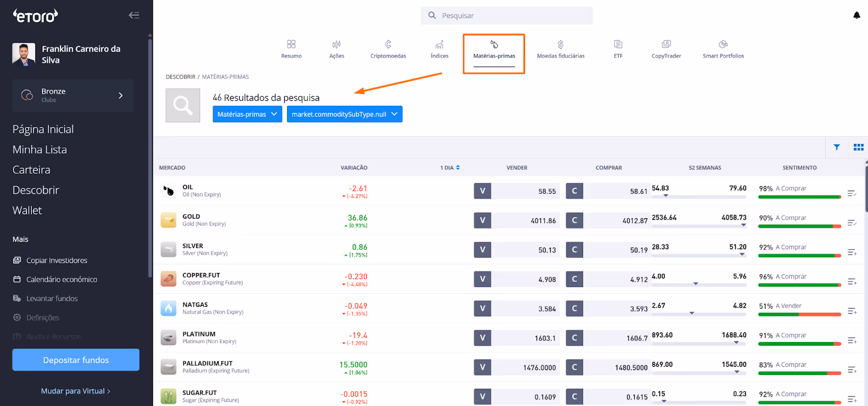Click the C buy button for GOLD

pyautogui.click(x=575, y=220)
